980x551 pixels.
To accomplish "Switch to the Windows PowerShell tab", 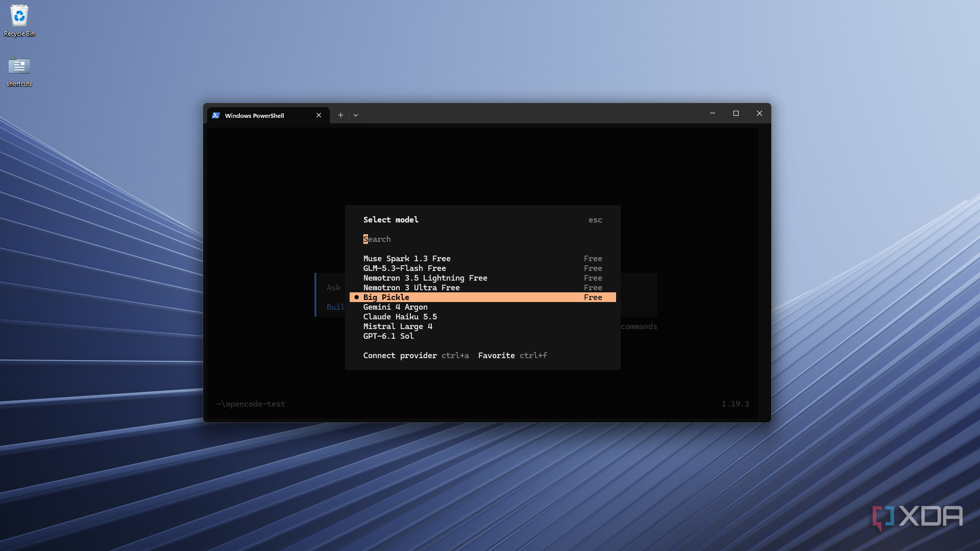I will 268,115.
